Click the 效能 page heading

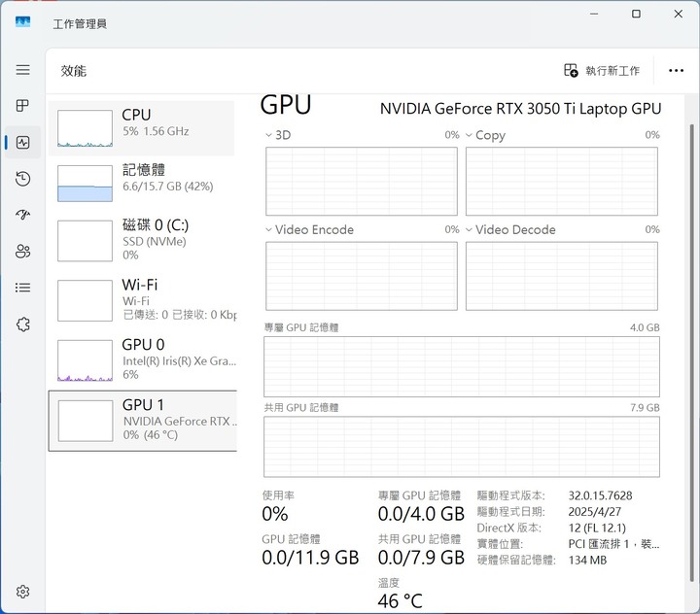pos(74,71)
